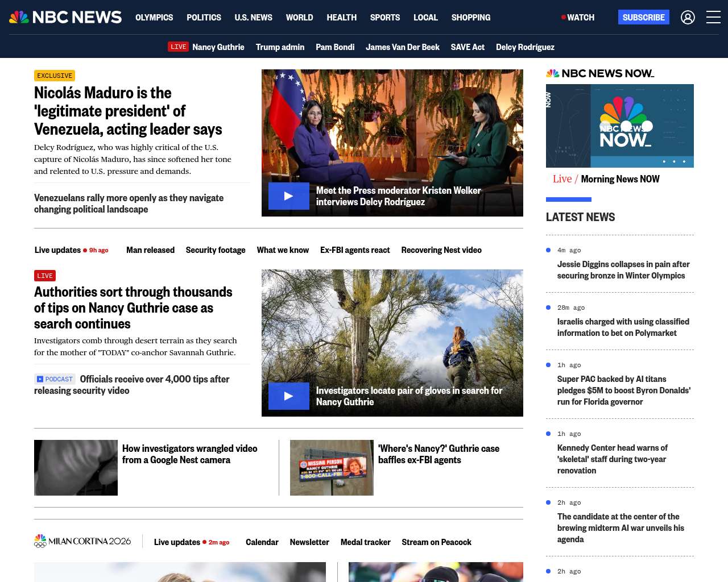Open the NBC News NOW live stream thumbnail

coord(619,126)
